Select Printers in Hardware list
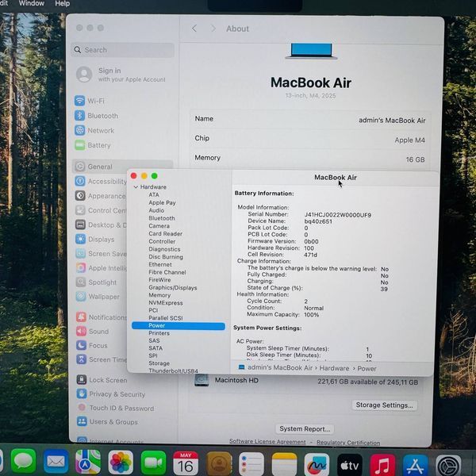 [x=159, y=333]
